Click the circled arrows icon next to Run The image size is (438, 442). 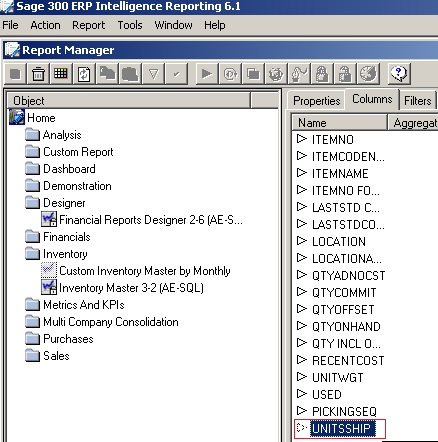[230, 74]
